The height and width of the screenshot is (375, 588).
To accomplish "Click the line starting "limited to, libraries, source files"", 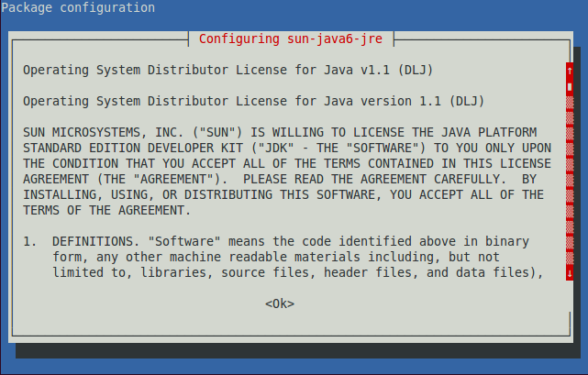I will (x=298, y=272).
